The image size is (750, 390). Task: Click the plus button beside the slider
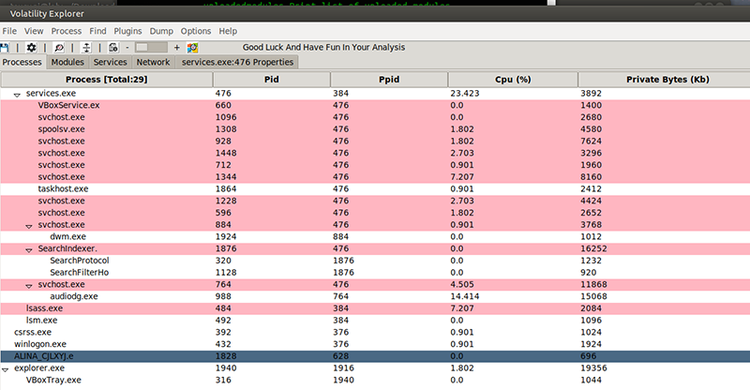click(176, 47)
